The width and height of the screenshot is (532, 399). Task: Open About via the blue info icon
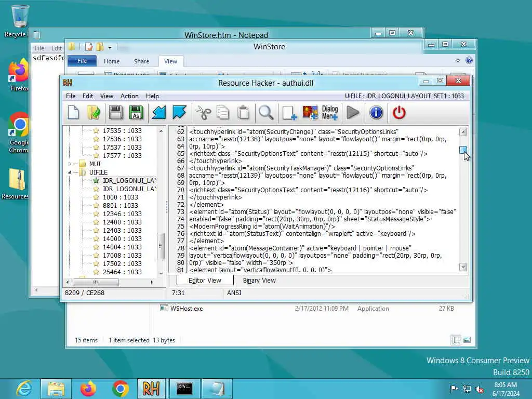(376, 113)
